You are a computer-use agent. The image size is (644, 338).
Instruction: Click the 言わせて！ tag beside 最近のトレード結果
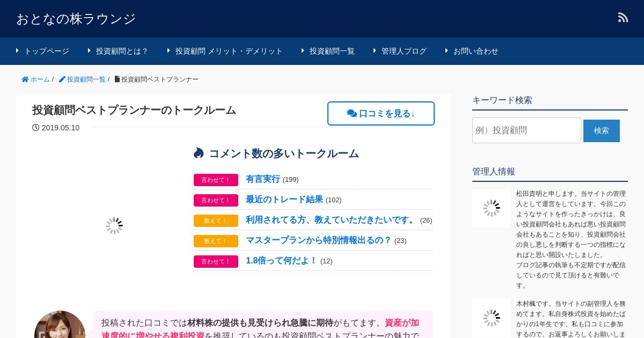[x=216, y=200]
